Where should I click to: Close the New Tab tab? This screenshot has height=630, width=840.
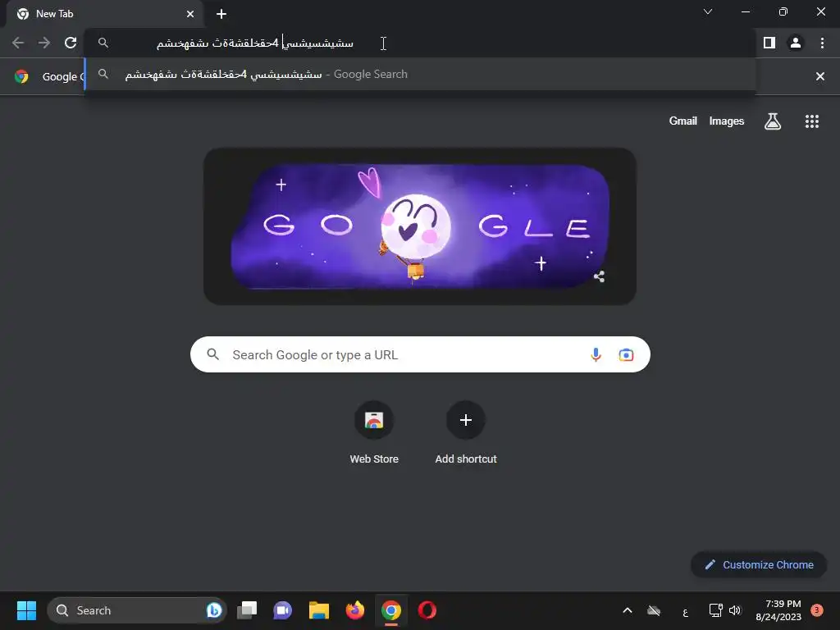[x=190, y=14]
